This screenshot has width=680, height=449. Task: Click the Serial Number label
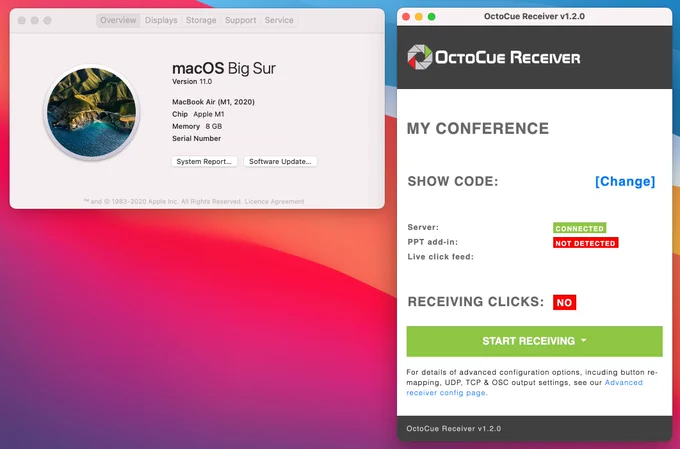tap(196, 138)
